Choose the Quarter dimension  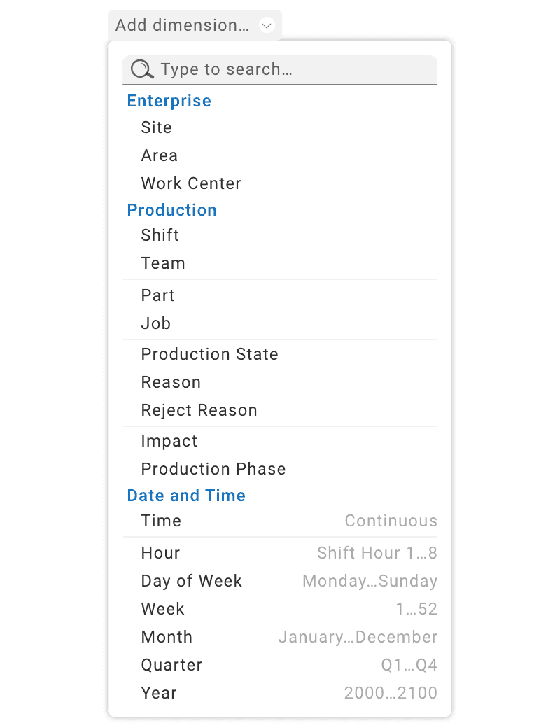click(x=171, y=665)
